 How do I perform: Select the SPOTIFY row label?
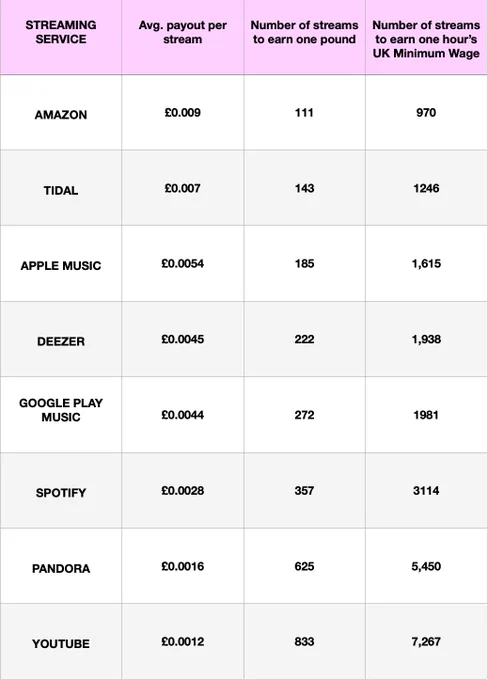coord(61,493)
